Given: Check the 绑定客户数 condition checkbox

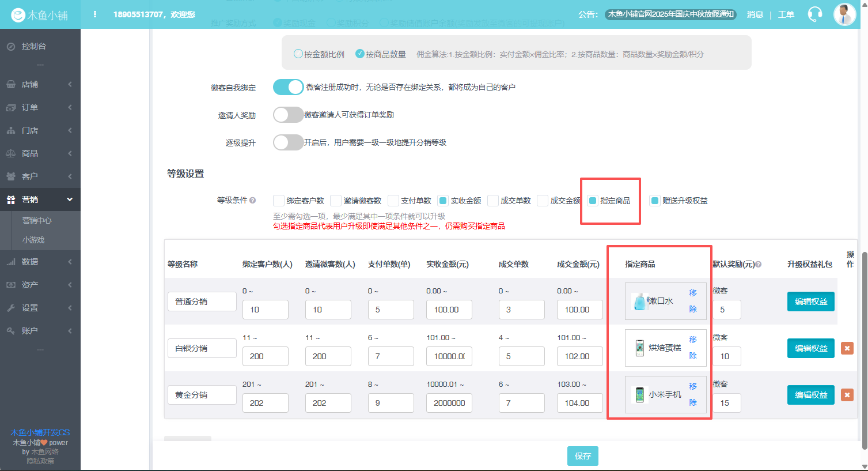Looking at the screenshot, I should [x=279, y=201].
